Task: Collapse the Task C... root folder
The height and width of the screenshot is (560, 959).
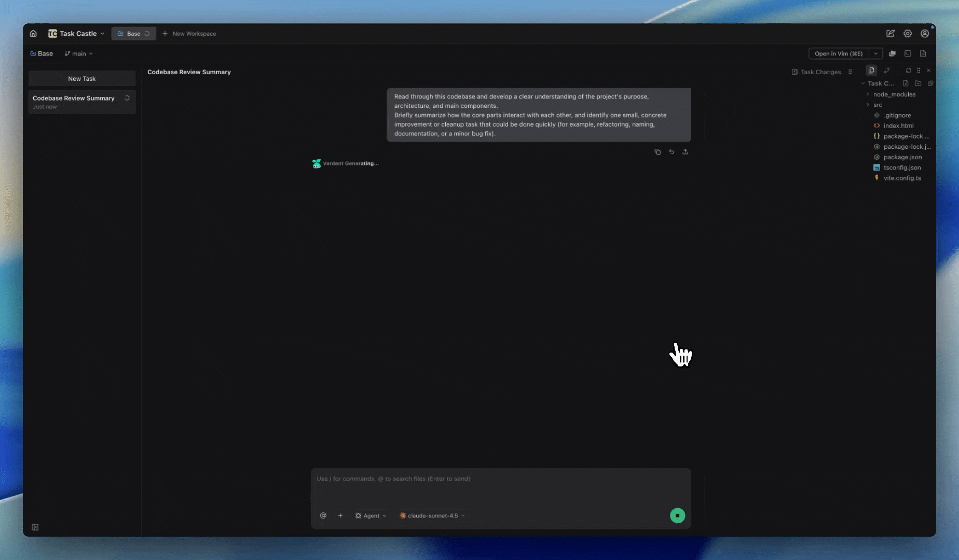Action: tap(878, 83)
